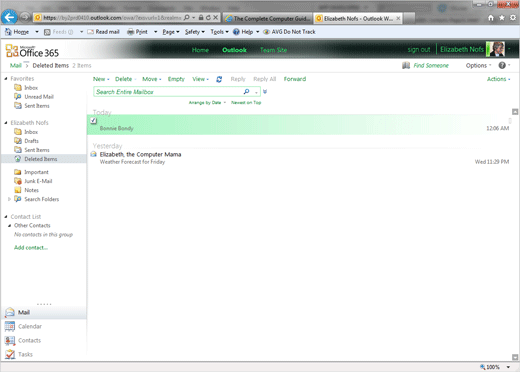Image resolution: width=520 pixels, height=372 pixels.
Task: Click the browser back arrow button
Action: (x=9, y=17)
